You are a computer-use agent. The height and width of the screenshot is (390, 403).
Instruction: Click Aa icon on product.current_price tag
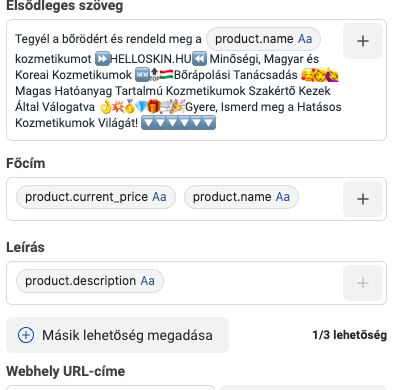click(x=159, y=197)
